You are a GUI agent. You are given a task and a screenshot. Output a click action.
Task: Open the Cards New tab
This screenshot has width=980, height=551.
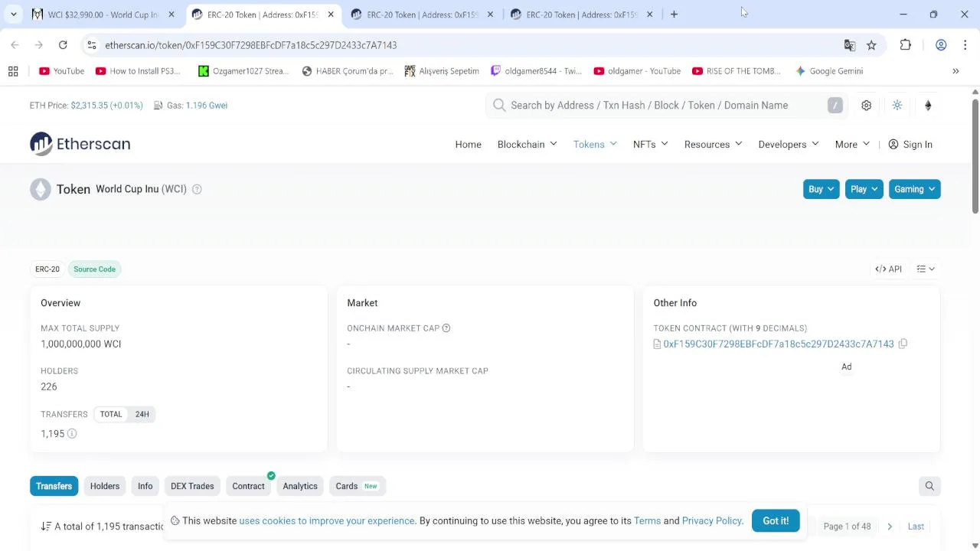[357, 486]
